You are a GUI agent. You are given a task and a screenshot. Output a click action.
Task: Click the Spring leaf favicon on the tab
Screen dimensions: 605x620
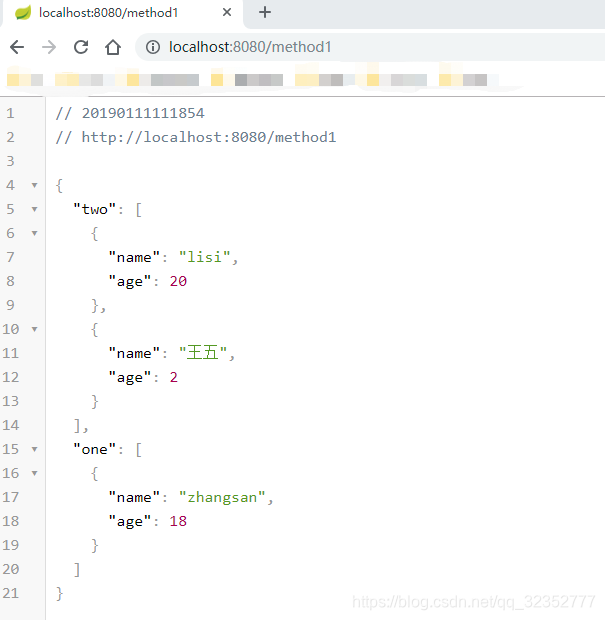coord(23,13)
